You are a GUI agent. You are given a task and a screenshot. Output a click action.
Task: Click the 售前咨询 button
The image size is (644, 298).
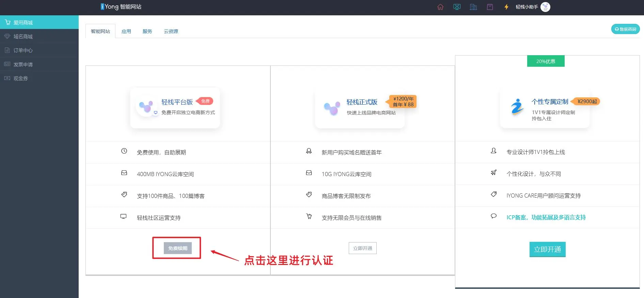coord(625,29)
